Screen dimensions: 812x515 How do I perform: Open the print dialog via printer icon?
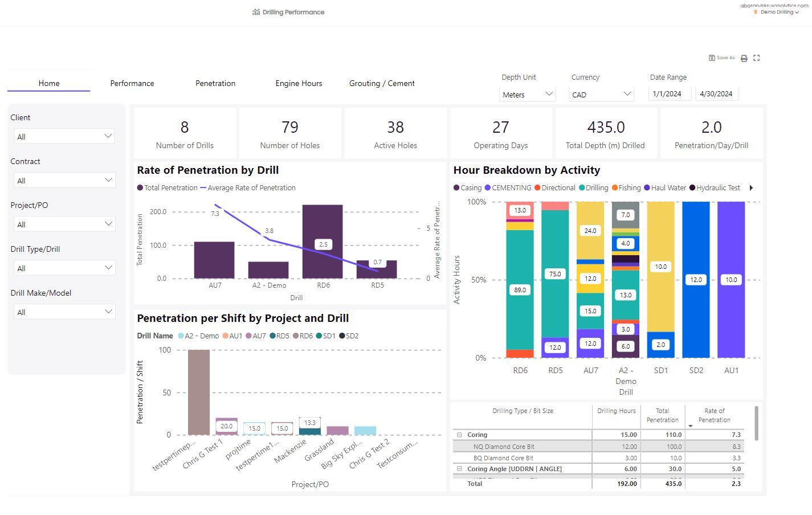pyautogui.click(x=744, y=58)
